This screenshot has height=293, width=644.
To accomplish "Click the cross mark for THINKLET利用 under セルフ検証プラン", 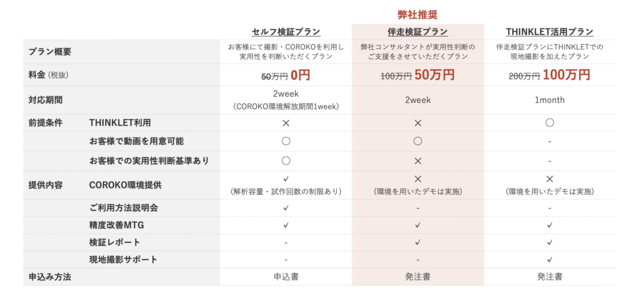I will coord(286,123).
